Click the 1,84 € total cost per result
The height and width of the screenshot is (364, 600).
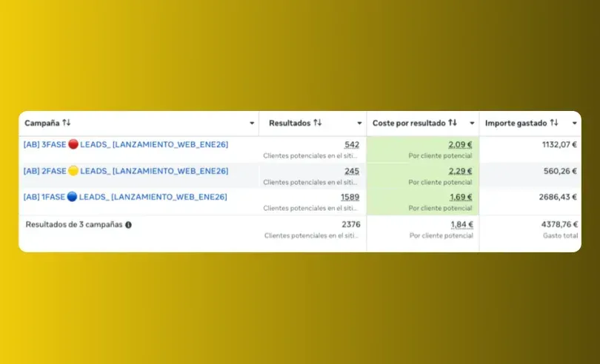(462, 224)
